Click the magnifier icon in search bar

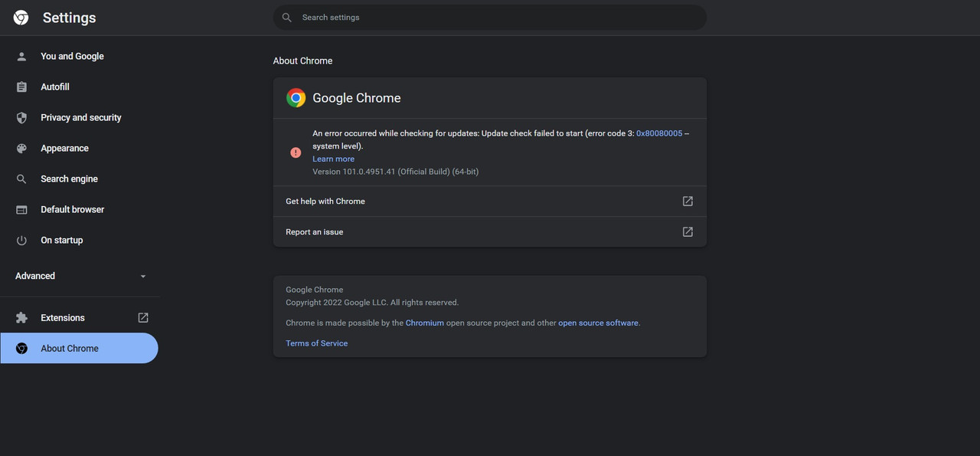pyautogui.click(x=287, y=18)
